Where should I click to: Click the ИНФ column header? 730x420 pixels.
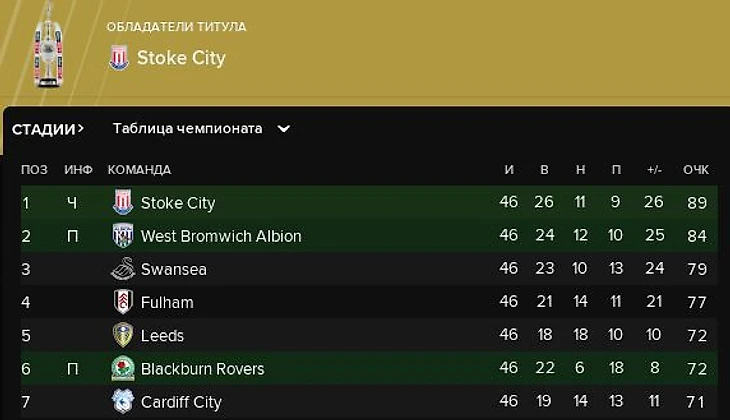pos(78,170)
